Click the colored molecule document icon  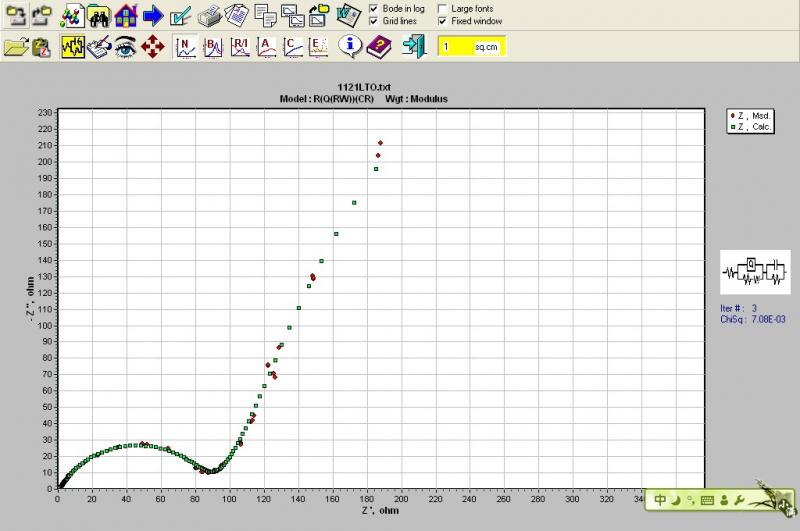tap(72, 16)
